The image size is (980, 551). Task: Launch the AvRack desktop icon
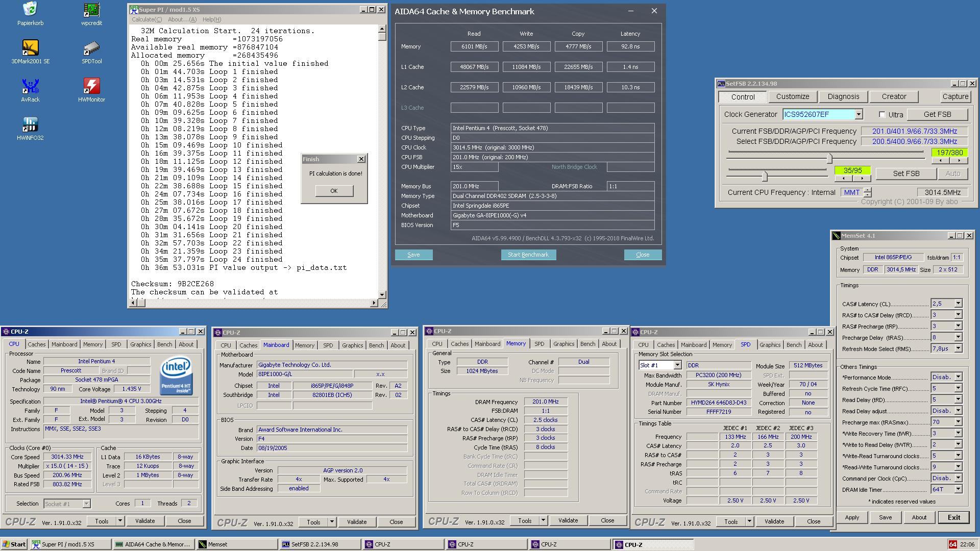coord(30,90)
